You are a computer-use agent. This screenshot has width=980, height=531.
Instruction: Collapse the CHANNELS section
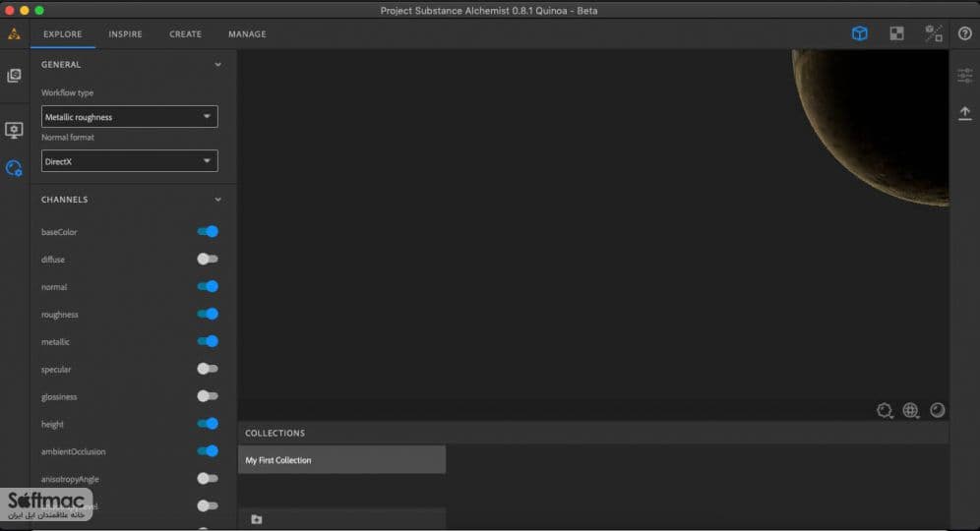(x=217, y=200)
